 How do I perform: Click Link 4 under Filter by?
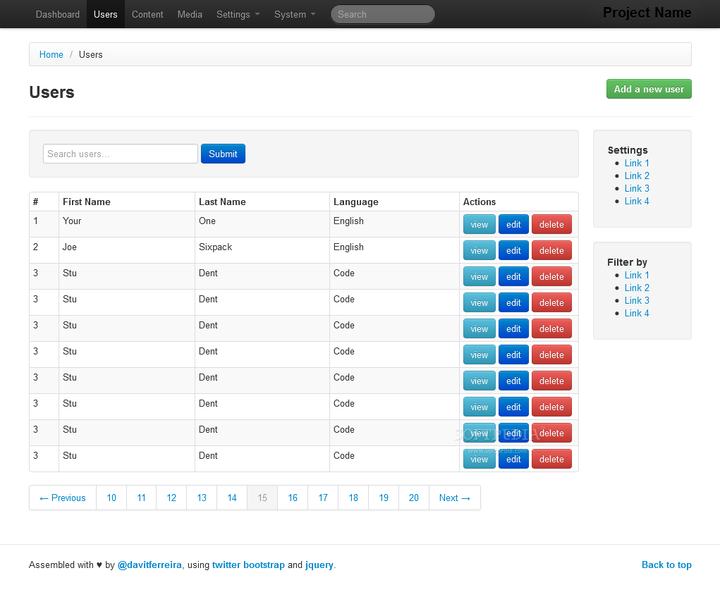[637, 313]
